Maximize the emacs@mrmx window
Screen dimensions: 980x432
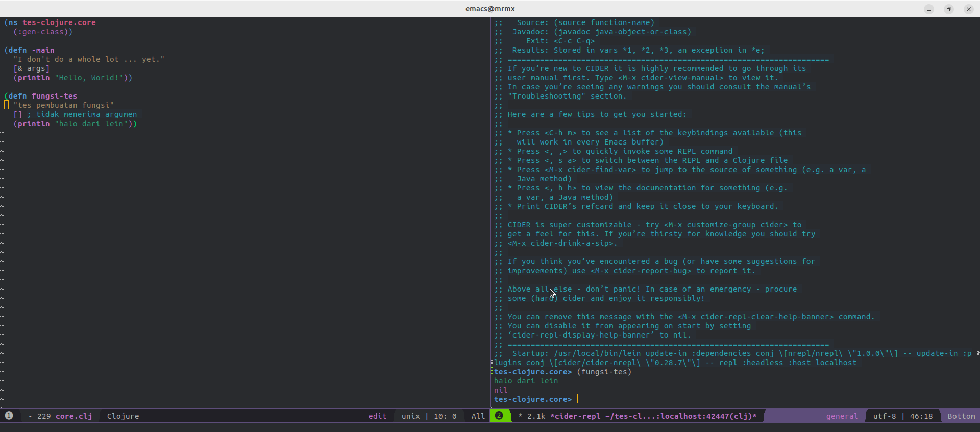tap(948, 9)
